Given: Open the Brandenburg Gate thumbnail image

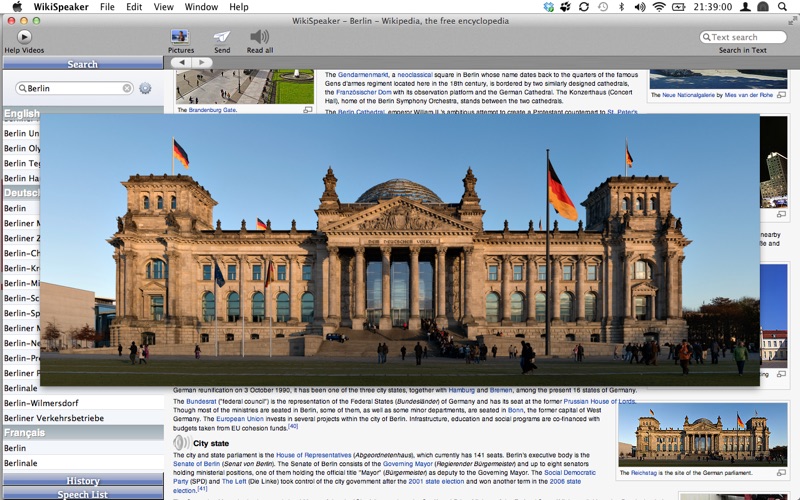Looking at the screenshot, I should [x=245, y=87].
